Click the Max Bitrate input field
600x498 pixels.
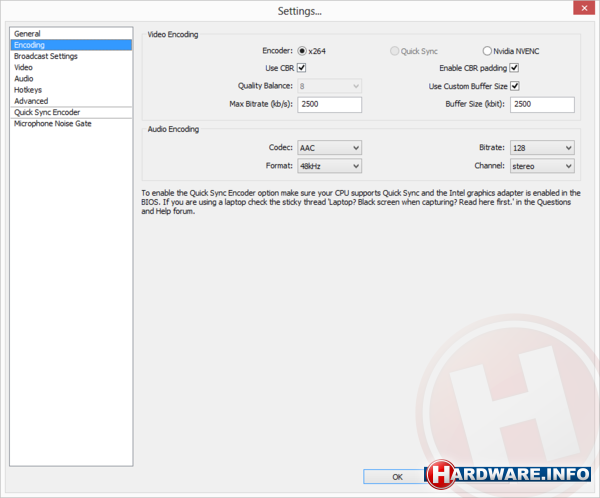(329, 104)
